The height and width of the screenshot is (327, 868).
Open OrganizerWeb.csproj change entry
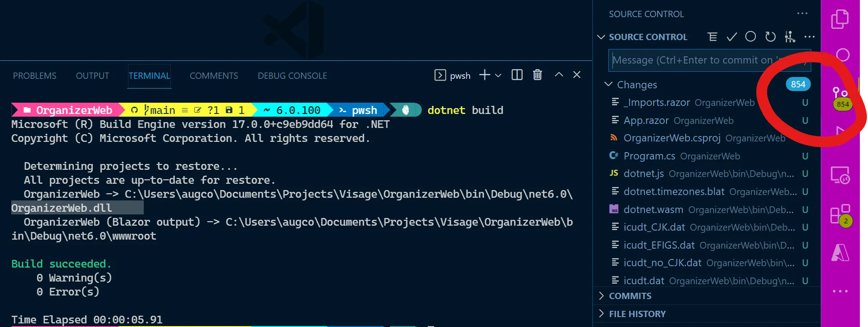[672, 138]
